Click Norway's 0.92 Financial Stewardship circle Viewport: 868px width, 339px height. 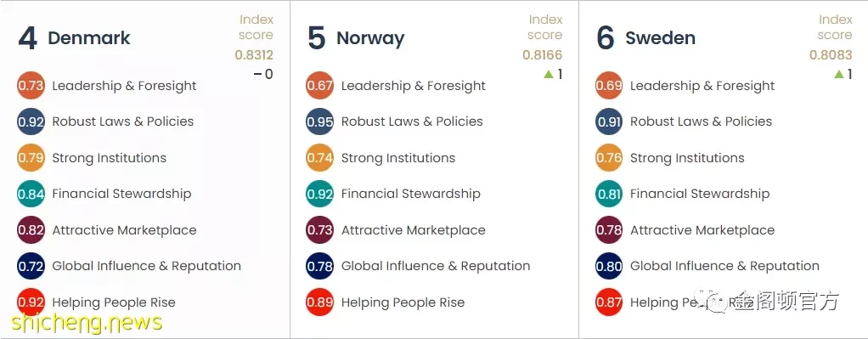click(x=320, y=194)
